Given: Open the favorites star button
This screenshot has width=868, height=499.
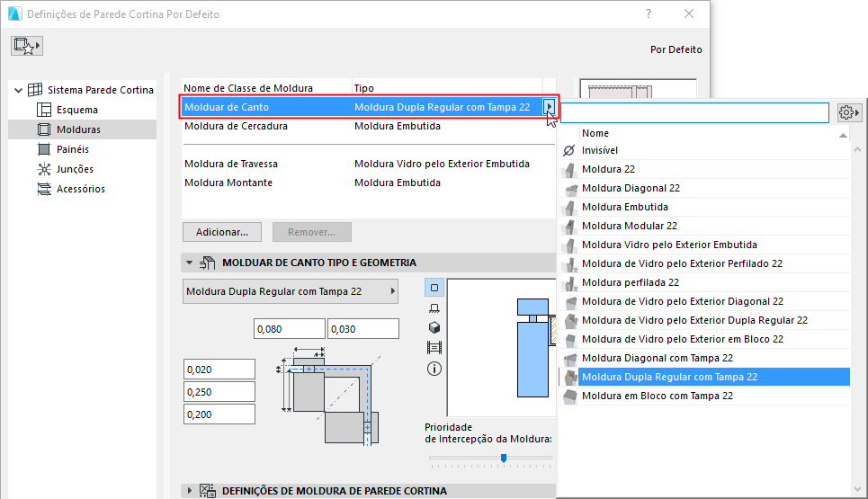Looking at the screenshot, I should (x=27, y=46).
